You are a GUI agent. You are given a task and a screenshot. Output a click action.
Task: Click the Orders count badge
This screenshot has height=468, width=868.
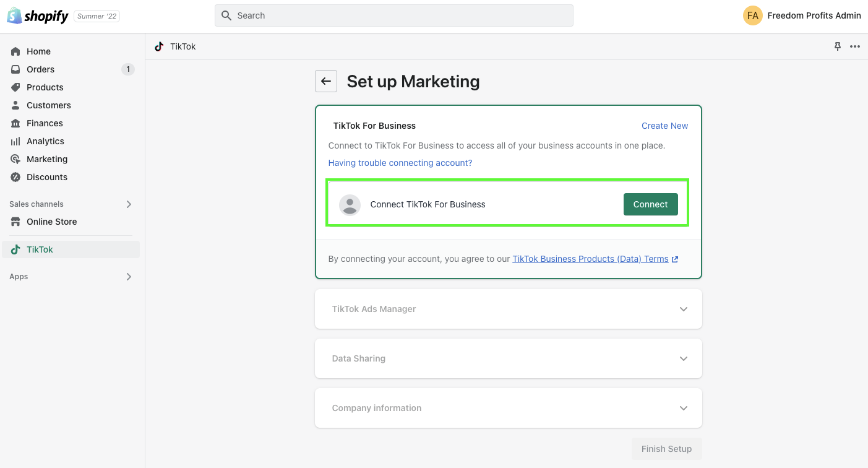click(x=128, y=69)
